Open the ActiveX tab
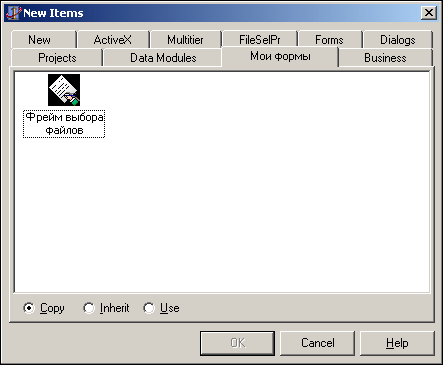 [x=113, y=40]
